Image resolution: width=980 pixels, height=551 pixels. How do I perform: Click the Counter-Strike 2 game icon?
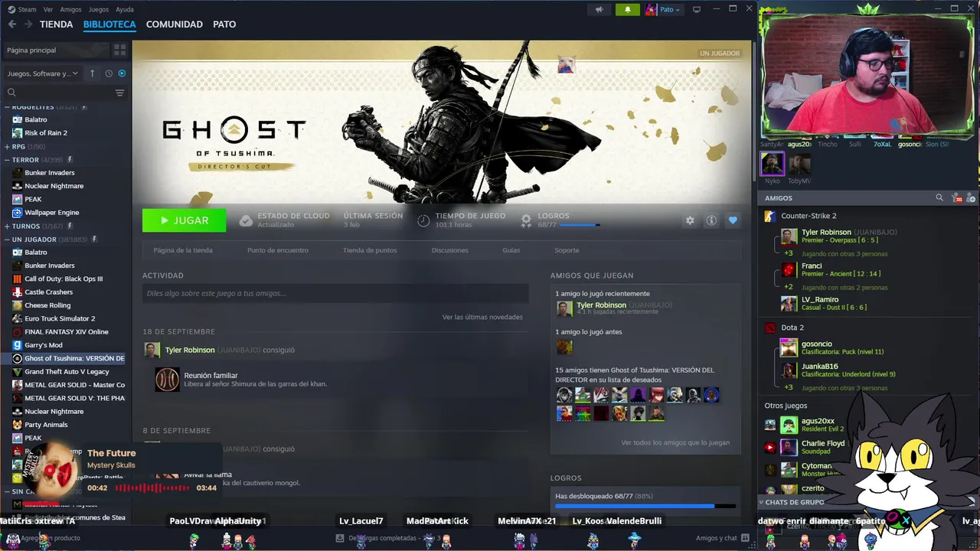pyautogui.click(x=770, y=216)
